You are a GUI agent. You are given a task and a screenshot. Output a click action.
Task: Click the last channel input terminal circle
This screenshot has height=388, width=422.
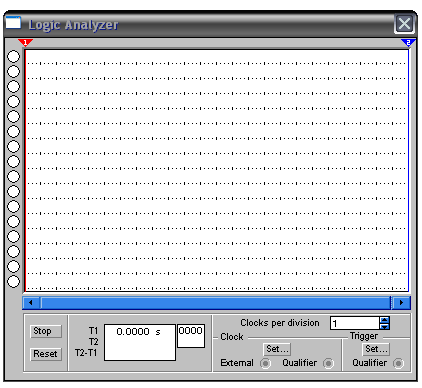13,281
